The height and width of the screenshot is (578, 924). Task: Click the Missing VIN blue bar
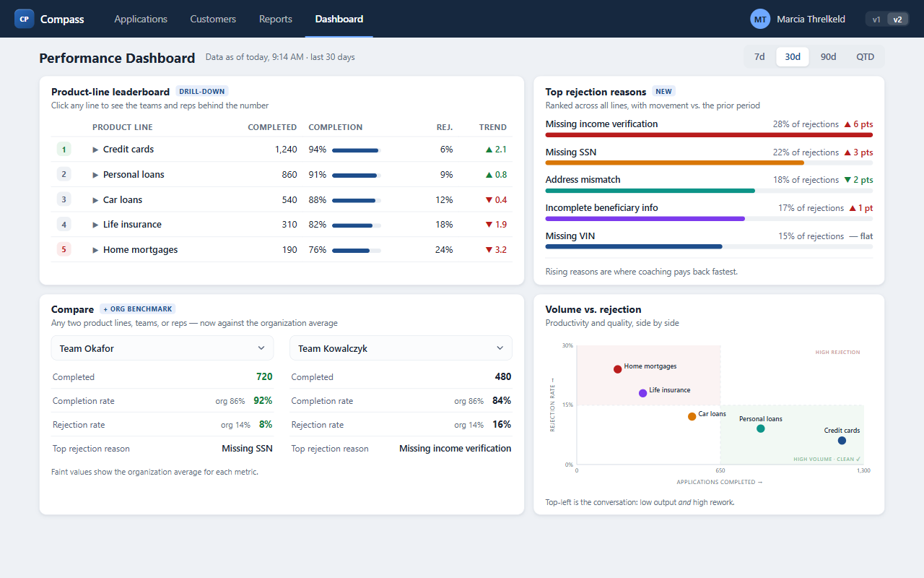[634, 246]
